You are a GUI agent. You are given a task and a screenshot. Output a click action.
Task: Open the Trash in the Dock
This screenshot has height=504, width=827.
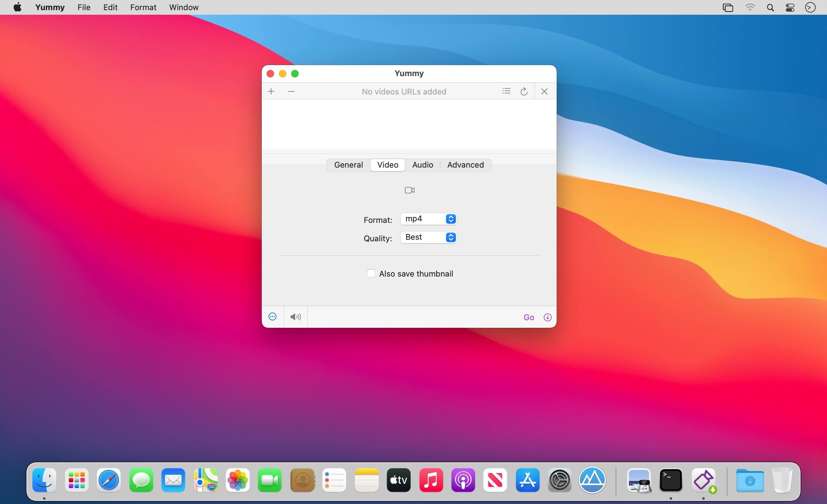pos(782,480)
